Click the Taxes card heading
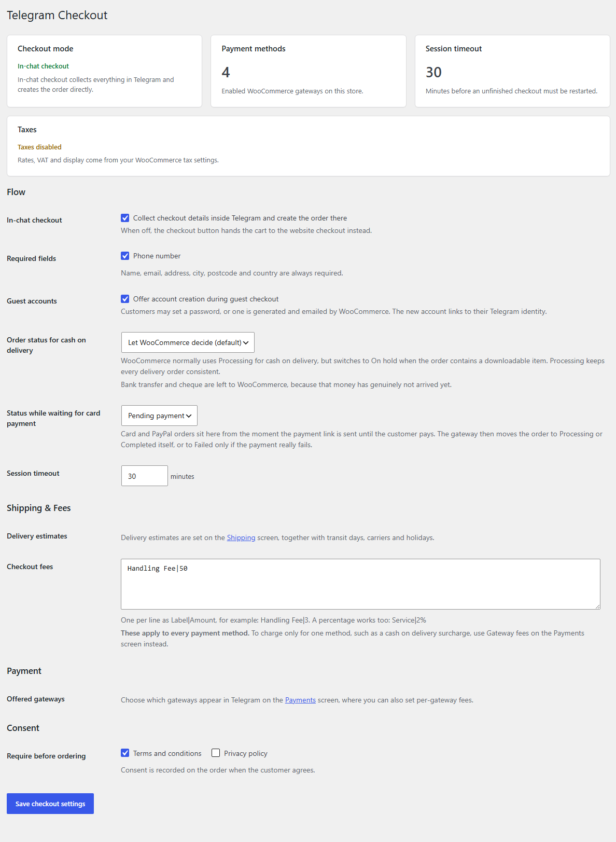 pyautogui.click(x=27, y=130)
